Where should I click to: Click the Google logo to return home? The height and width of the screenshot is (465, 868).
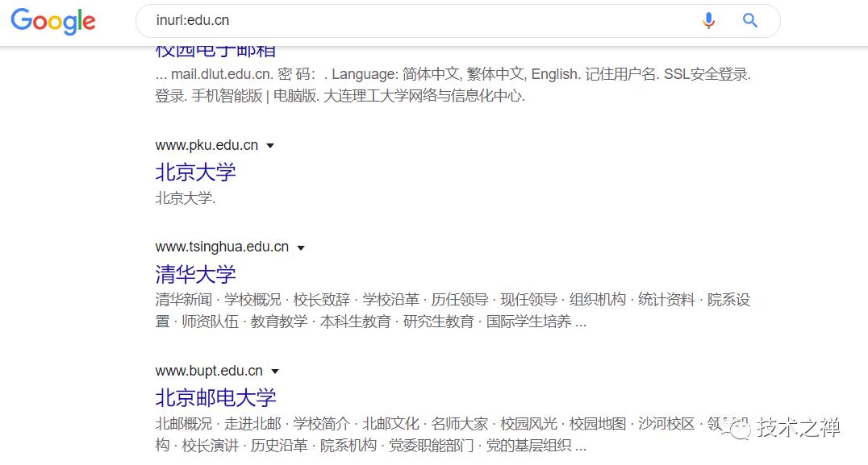pyautogui.click(x=52, y=22)
